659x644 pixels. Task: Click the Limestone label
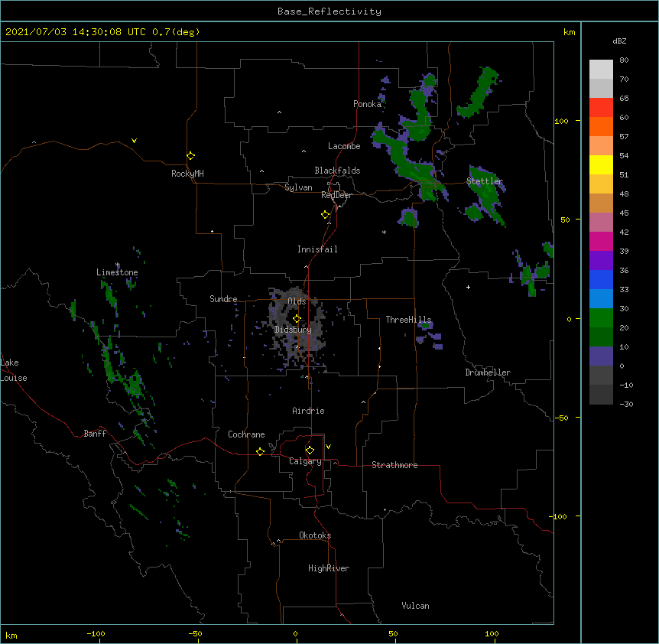tap(117, 272)
